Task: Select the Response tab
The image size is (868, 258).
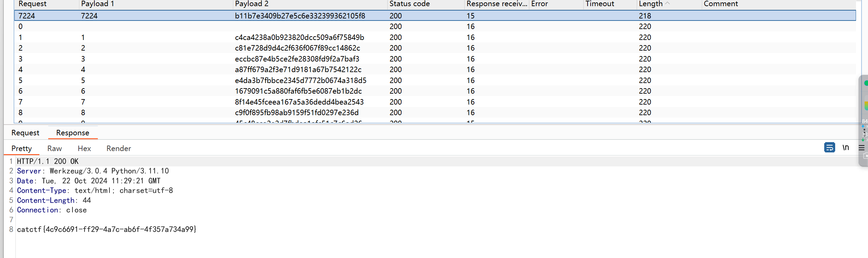Action: 73,133
